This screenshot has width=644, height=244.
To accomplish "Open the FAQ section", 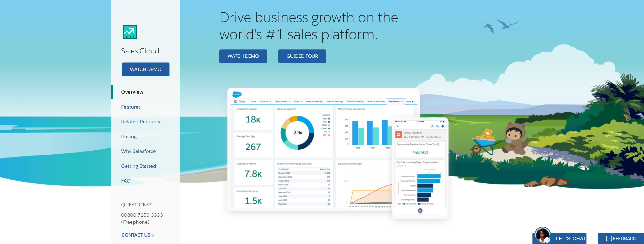I will (126, 181).
